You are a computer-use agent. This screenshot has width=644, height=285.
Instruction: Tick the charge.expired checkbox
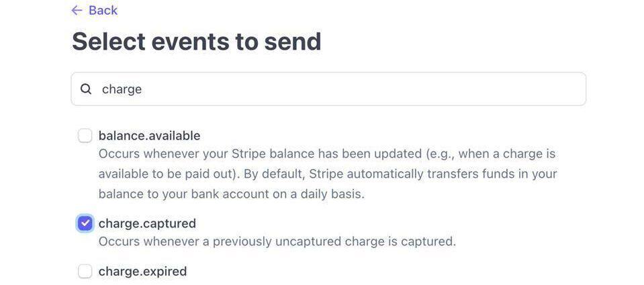click(85, 272)
